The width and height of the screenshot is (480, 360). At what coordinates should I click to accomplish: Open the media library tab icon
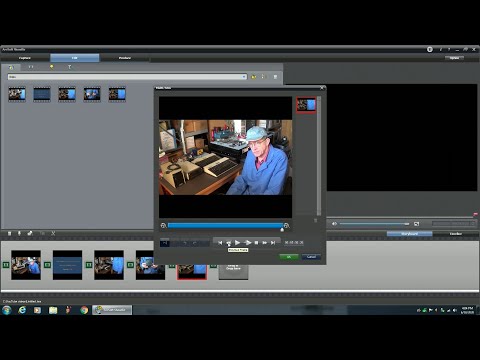pos(11,67)
